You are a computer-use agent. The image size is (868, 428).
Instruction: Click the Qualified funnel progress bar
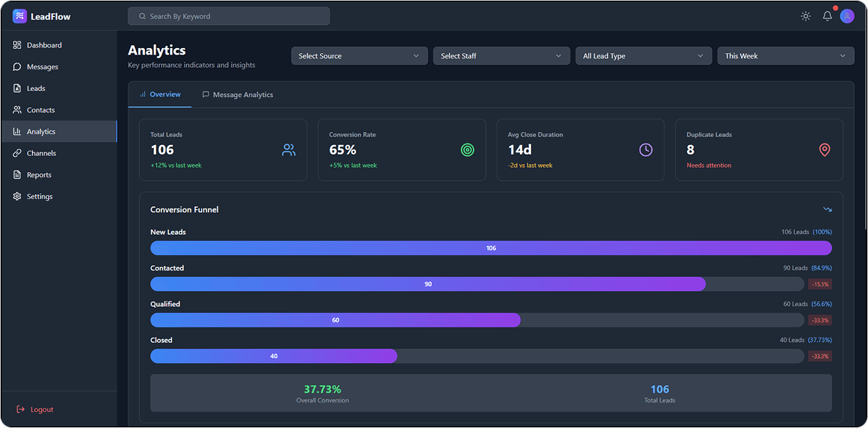coord(336,320)
